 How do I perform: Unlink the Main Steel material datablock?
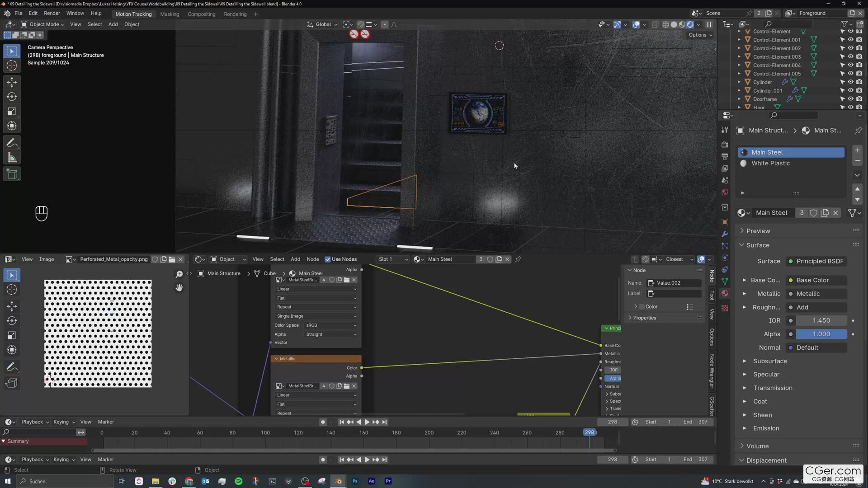click(835, 213)
